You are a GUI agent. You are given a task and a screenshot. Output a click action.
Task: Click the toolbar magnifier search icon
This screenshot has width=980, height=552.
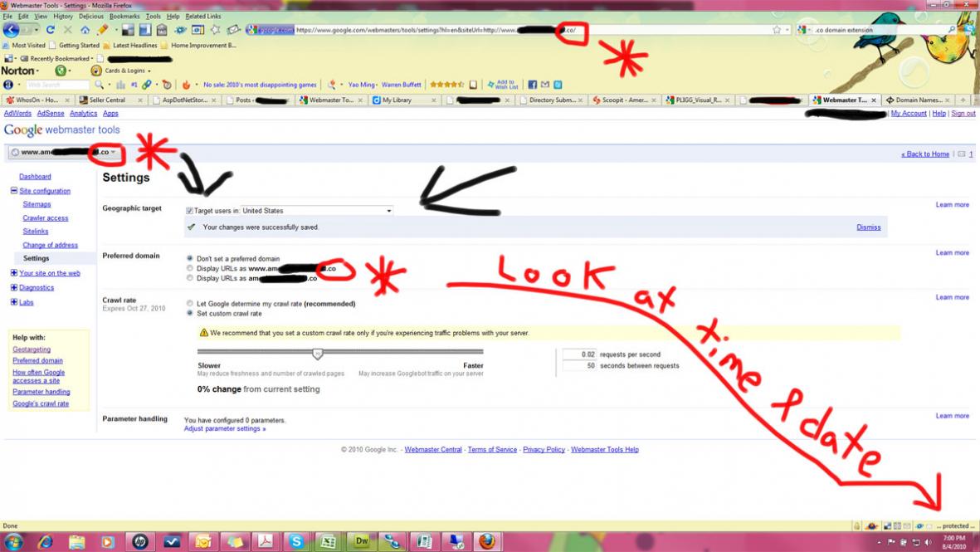pyautogui.click(x=99, y=85)
